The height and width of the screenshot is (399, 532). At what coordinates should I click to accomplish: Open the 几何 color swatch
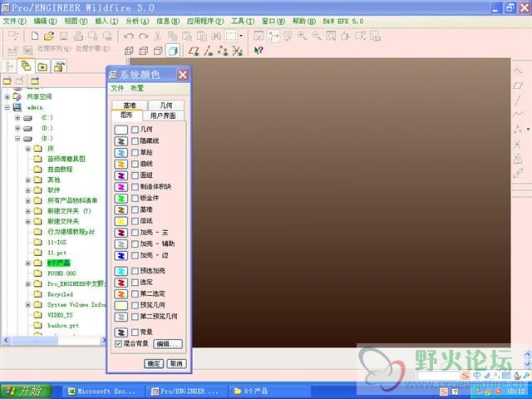click(x=121, y=130)
